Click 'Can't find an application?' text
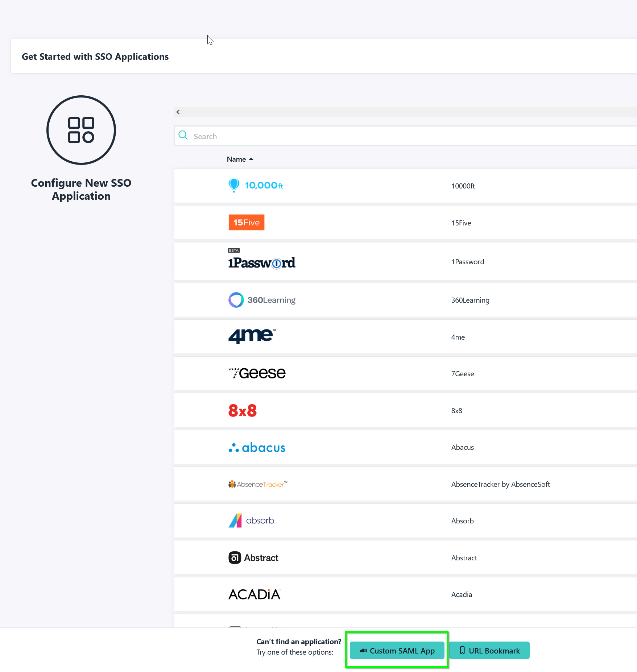Screen dimensions: 637x672 pyautogui.click(x=299, y=642)
